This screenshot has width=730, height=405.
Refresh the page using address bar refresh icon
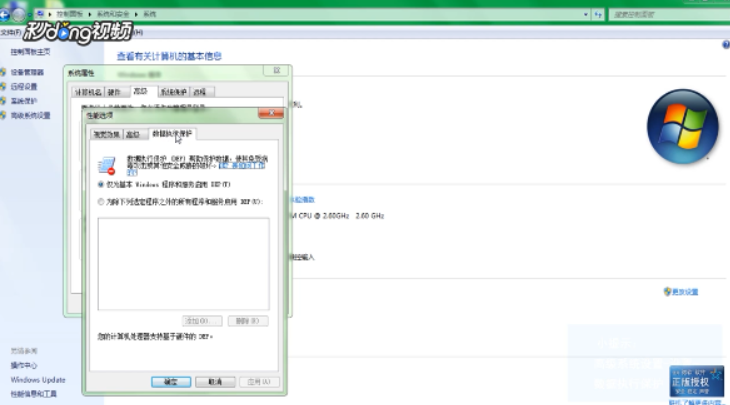(598, 15)
